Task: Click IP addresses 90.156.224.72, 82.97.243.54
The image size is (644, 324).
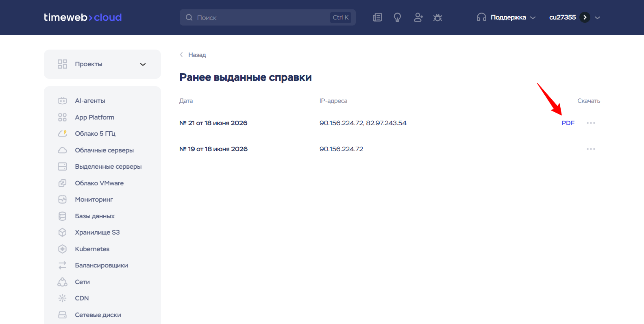Action: coord(363,123)
